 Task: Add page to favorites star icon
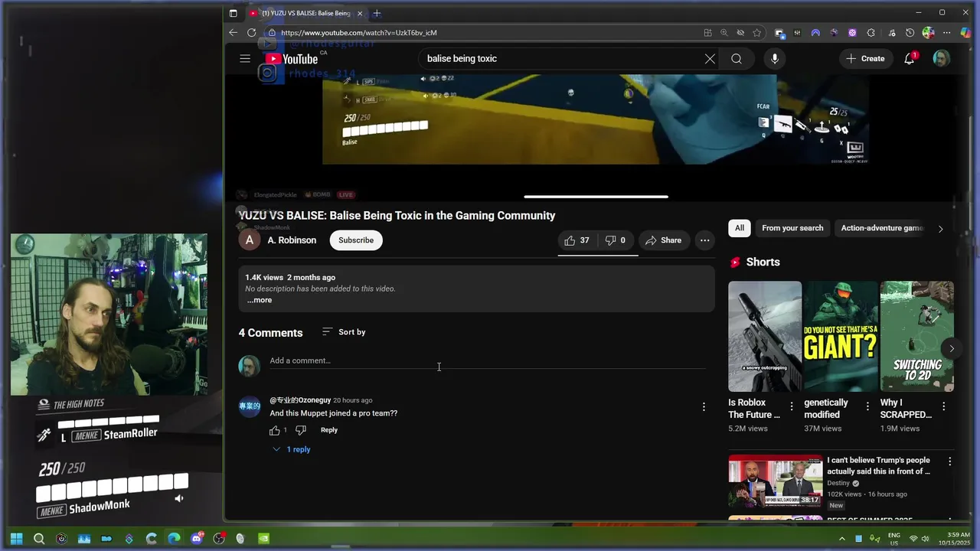point(756,33)
